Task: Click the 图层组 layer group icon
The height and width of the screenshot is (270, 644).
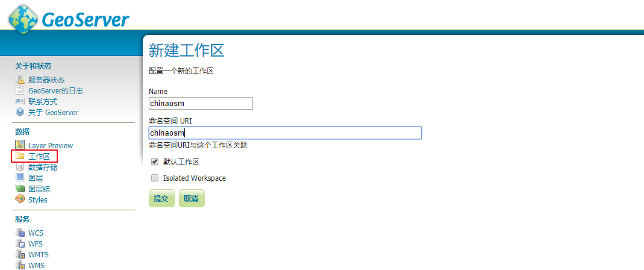Action: click(20, 189)
